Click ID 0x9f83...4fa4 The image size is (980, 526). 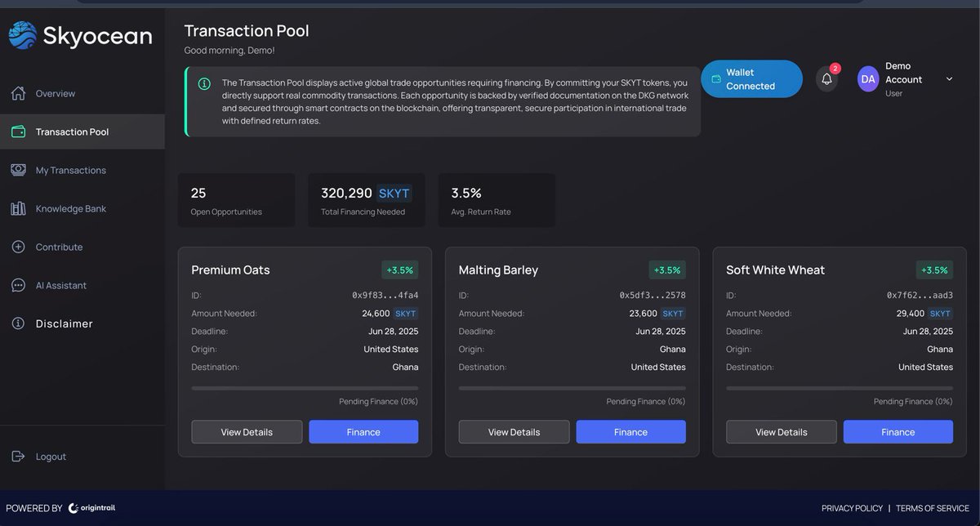click(x=385, y=295)
